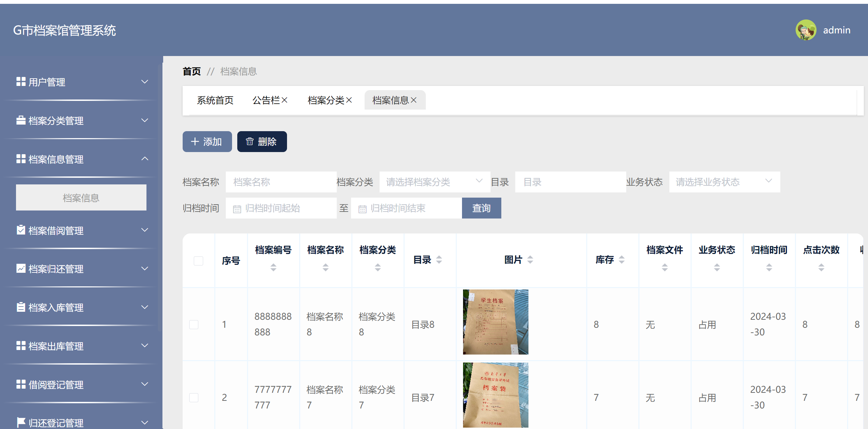Click the sort arrows on 库存 column
This screenshot has width=868, height=429.
(x=623, y=260)
